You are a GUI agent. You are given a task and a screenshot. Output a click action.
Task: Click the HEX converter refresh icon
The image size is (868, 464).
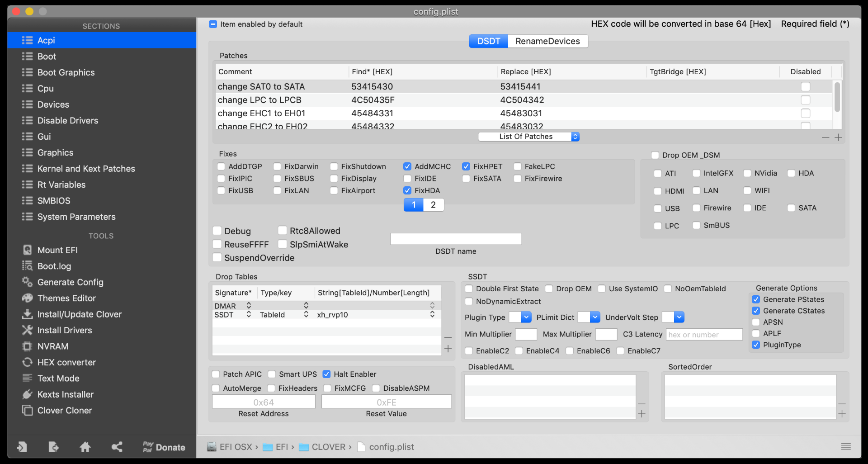coord(28,362)
